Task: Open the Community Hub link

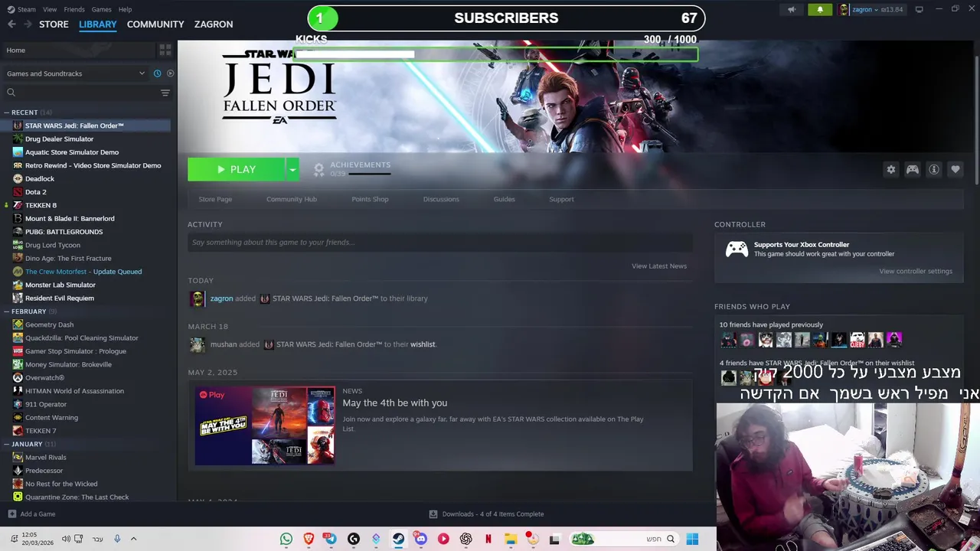Action: click(292, 200)
